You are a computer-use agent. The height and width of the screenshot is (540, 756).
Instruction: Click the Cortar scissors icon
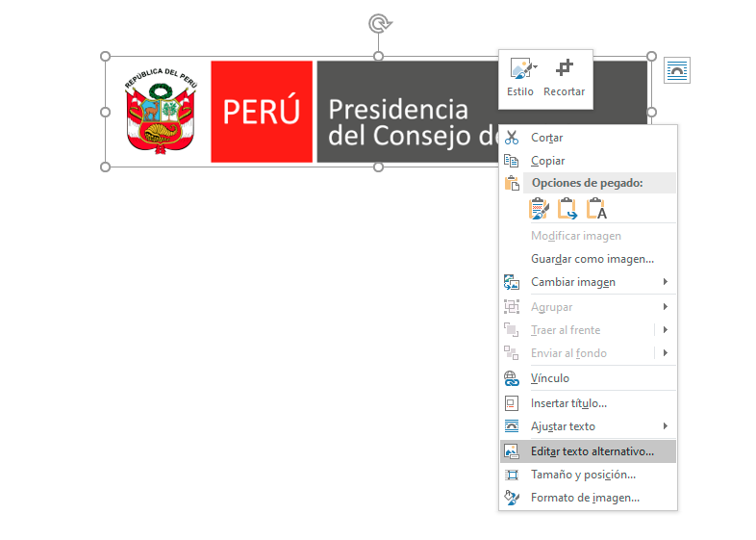click(512, 138)
